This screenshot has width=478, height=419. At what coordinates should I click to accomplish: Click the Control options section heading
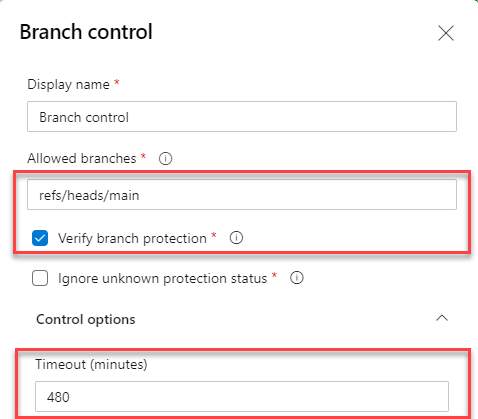pos(86,319)
